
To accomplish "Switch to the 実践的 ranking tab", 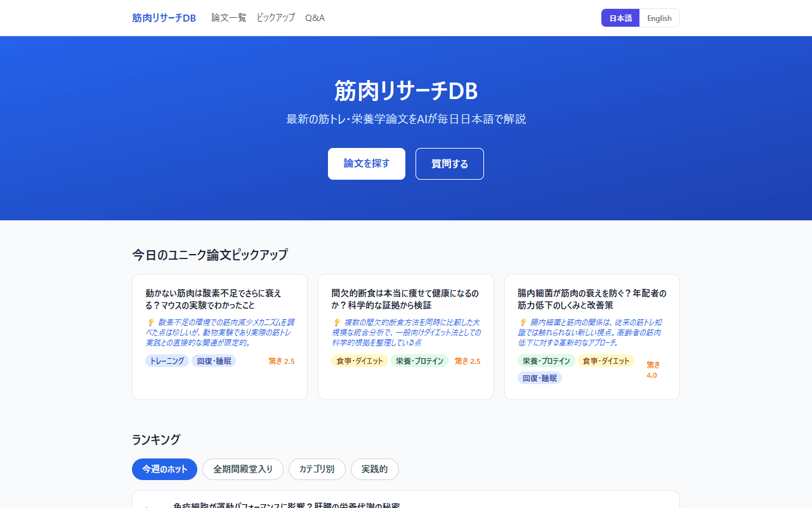I will tap(374, 469).
